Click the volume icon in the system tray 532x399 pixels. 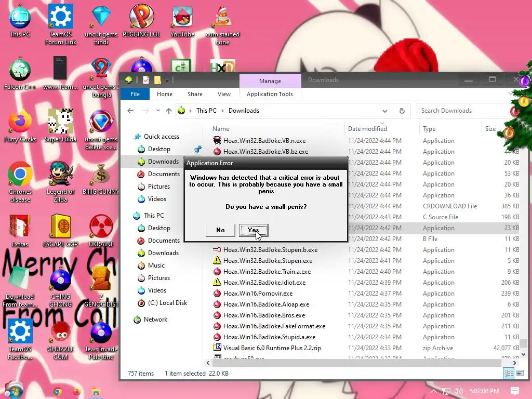tap(458, 391)
